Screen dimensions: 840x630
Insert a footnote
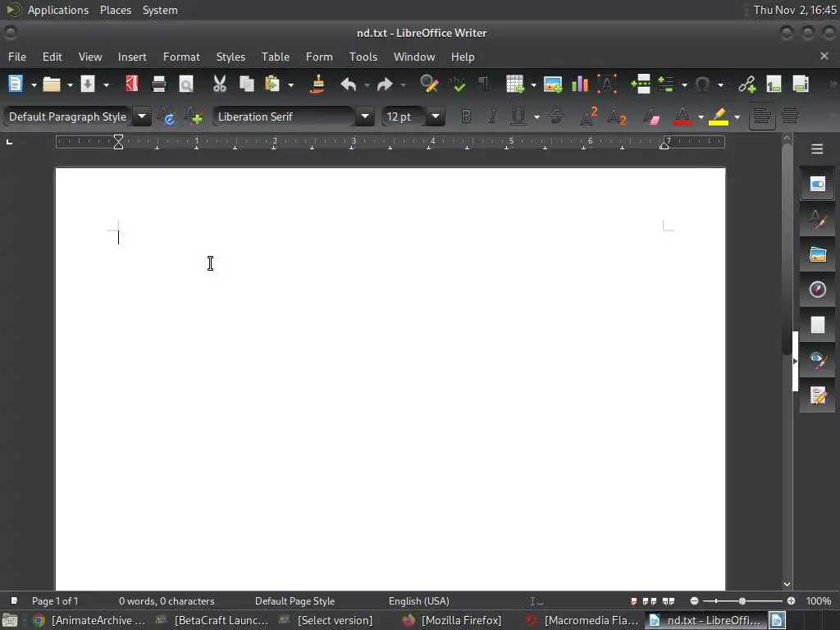click(774, 84)
